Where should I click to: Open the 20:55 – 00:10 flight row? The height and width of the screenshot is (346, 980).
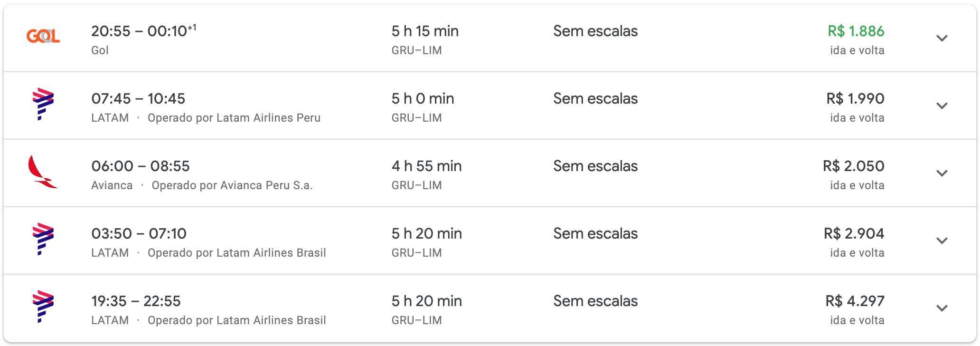click(x=490, y=38)
